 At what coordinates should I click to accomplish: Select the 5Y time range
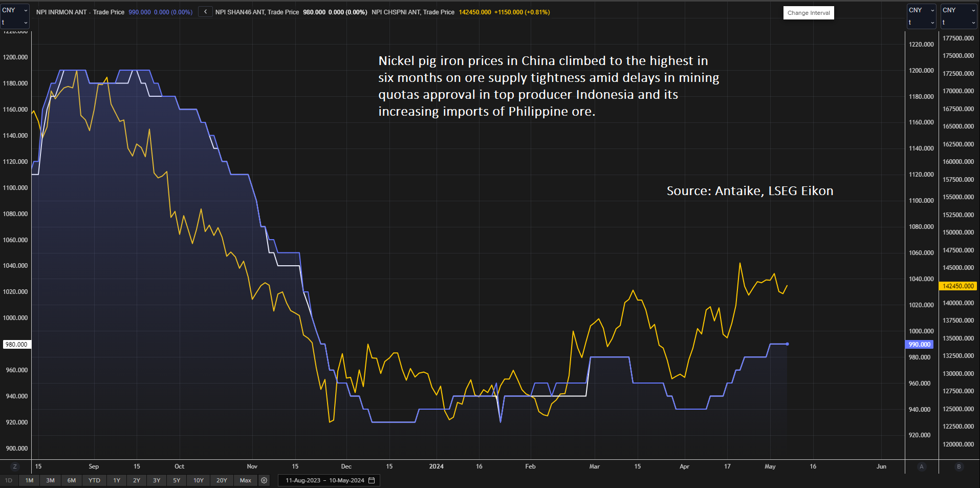click(177, 480)
